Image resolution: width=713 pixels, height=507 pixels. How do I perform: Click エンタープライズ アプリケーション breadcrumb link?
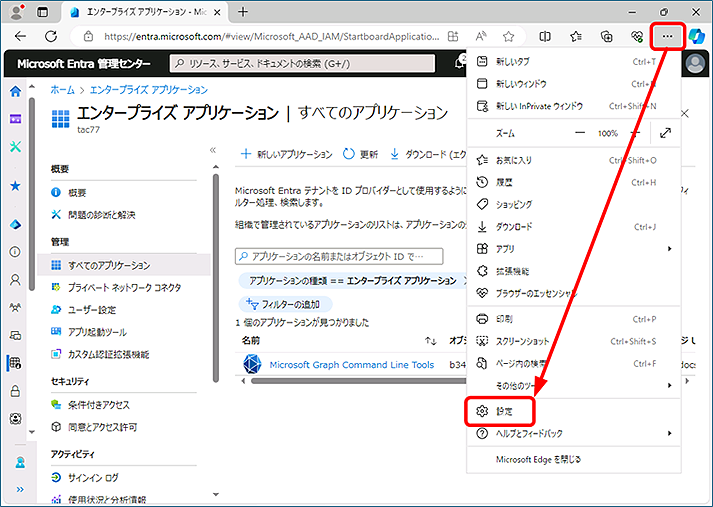click(x=149, y=90)
